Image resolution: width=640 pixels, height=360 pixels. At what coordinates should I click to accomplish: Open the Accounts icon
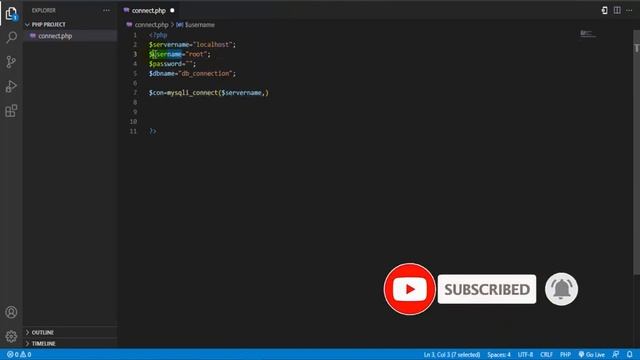point(11,312)
